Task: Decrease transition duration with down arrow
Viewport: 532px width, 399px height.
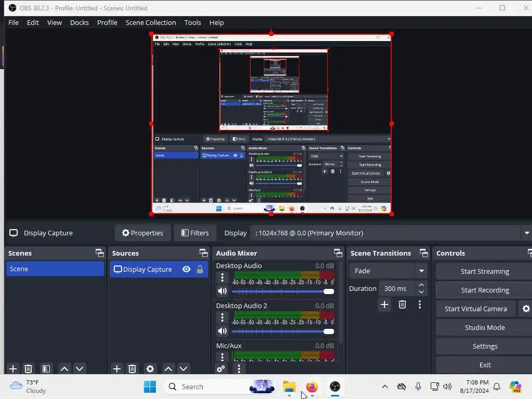Action: click(x=421, y=292)
